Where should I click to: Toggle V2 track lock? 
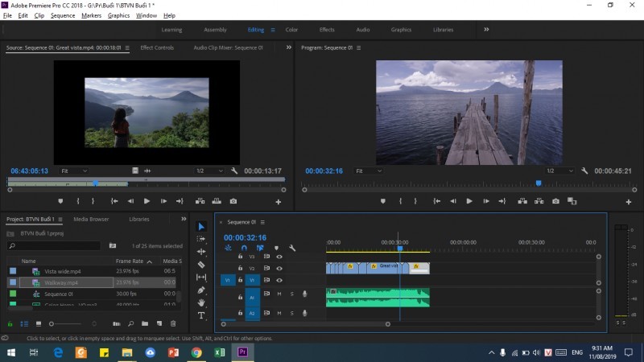click(x=240, y=268)
